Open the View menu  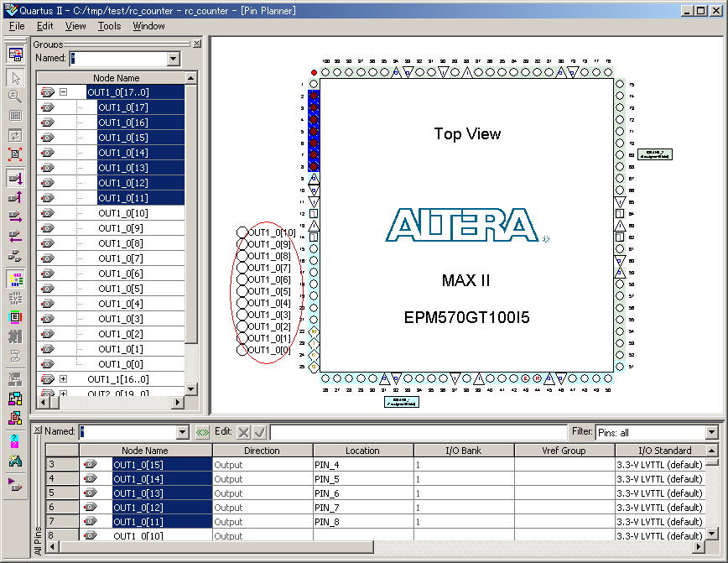point(75,26)
